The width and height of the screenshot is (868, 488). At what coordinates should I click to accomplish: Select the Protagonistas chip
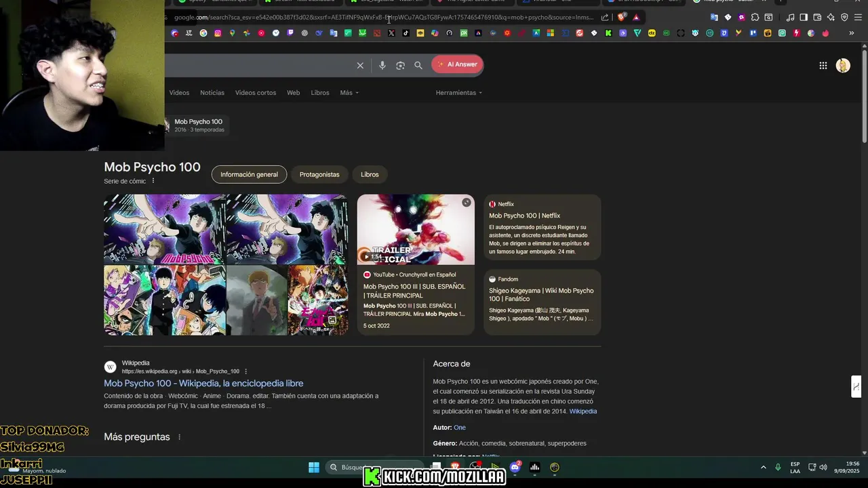tap(319, 174)
